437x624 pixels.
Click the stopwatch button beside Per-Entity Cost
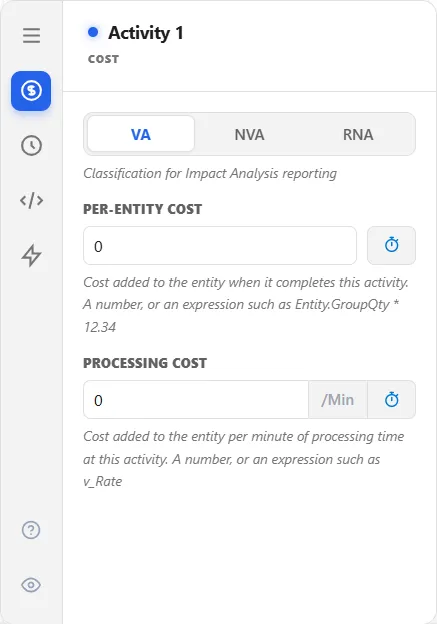point(391,246)
